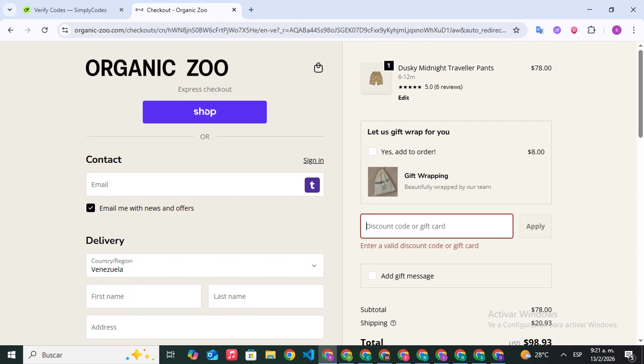Launch Microsoft Copilot from taskbar
Viewport: 644px width, 364px height.
(x=193, y=355)
